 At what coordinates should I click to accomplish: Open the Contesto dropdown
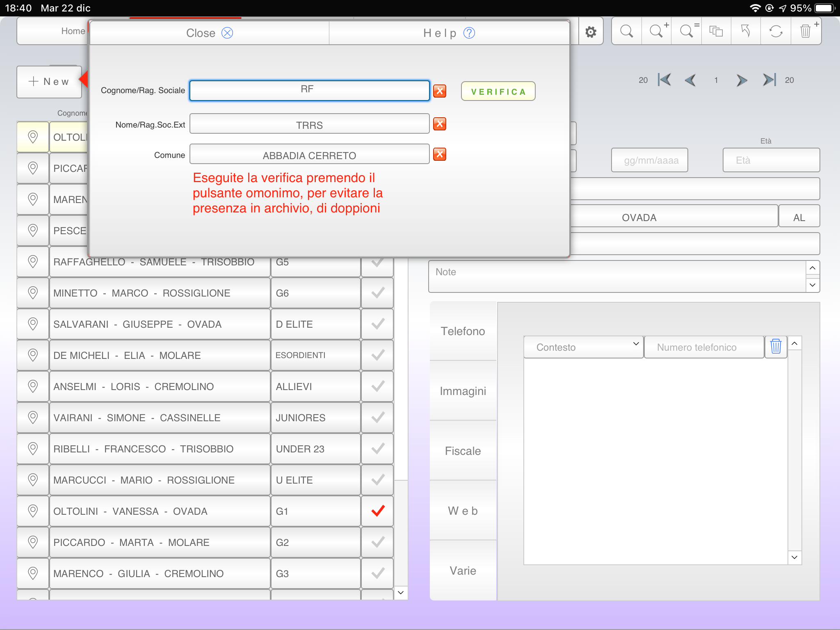pyautogui.click(x=583, y=347)
